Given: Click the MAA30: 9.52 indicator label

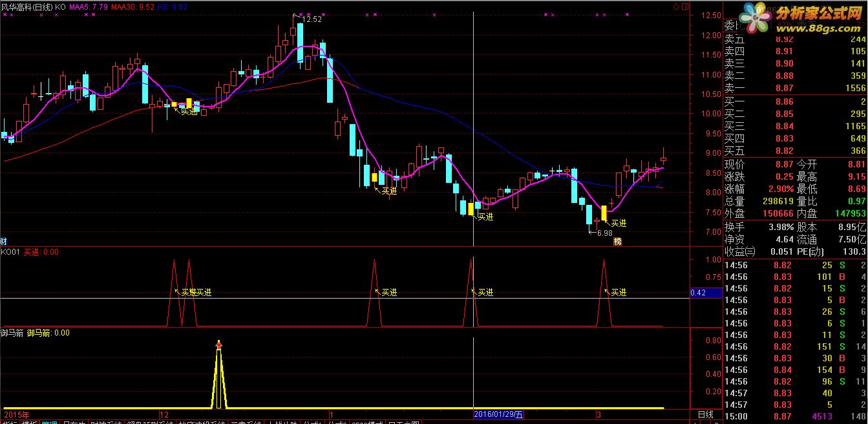Looking at the screenshot, I should pos(132,6).
